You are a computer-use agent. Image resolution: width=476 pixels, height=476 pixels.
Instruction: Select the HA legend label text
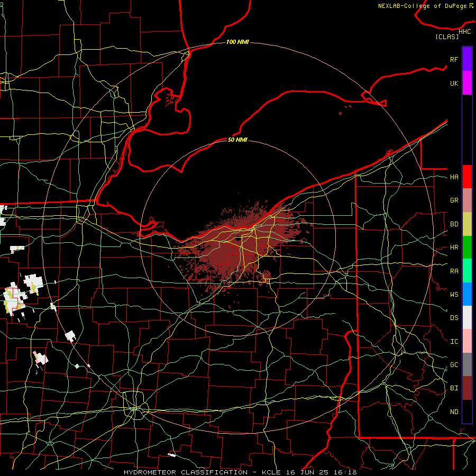454,177
